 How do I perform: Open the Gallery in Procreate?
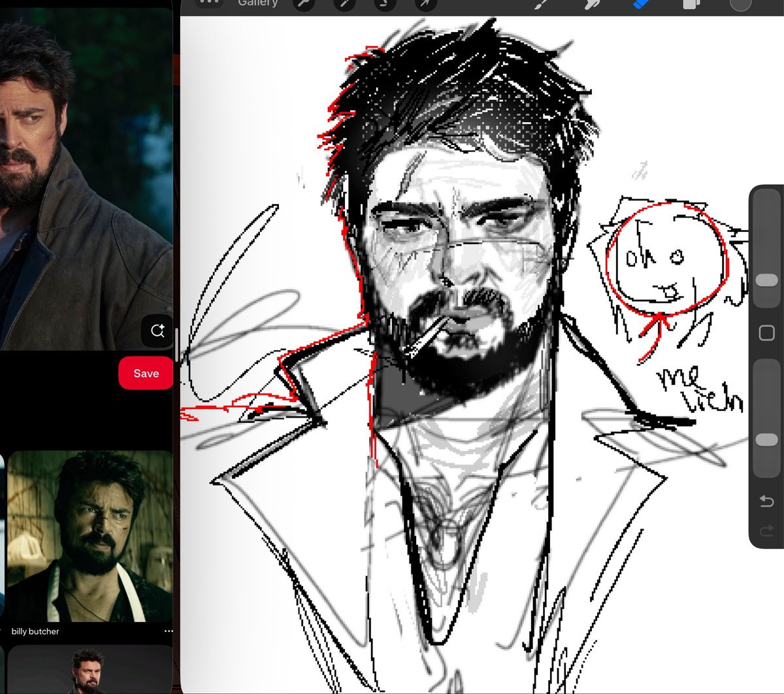[x=257, y=3]
